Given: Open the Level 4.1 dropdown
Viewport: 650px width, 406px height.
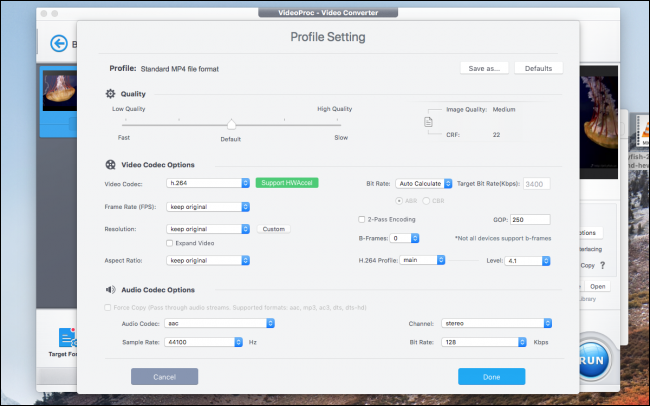Looking at the screenshot, I should tap(527, 261).
